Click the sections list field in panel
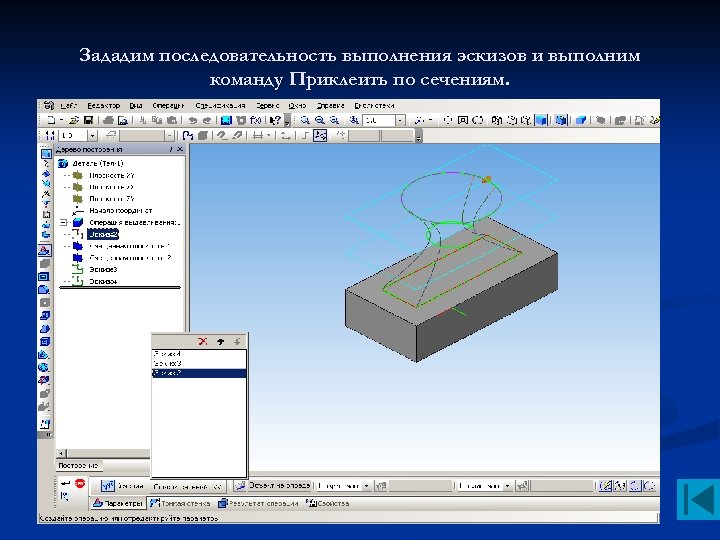Screen dimensions: 720x540 pos(188,486)
